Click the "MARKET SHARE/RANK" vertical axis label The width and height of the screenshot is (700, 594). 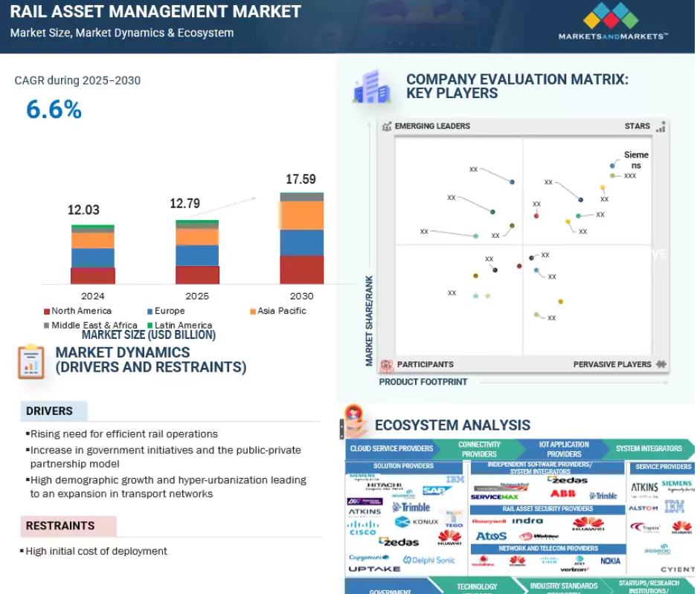(x=369, y=321)
